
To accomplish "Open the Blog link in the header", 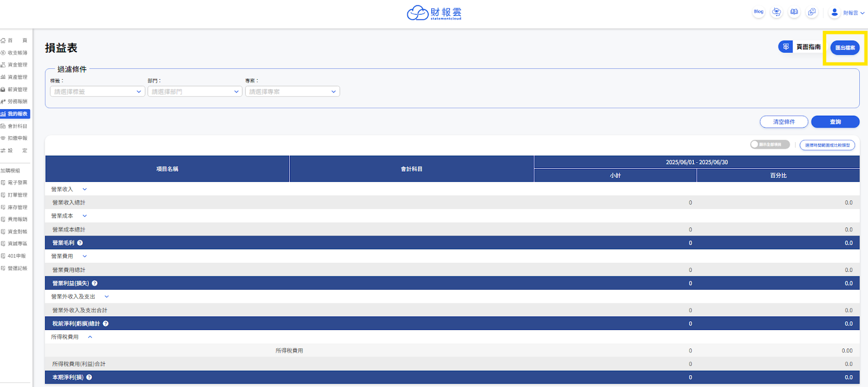I will tap(758, 12).
